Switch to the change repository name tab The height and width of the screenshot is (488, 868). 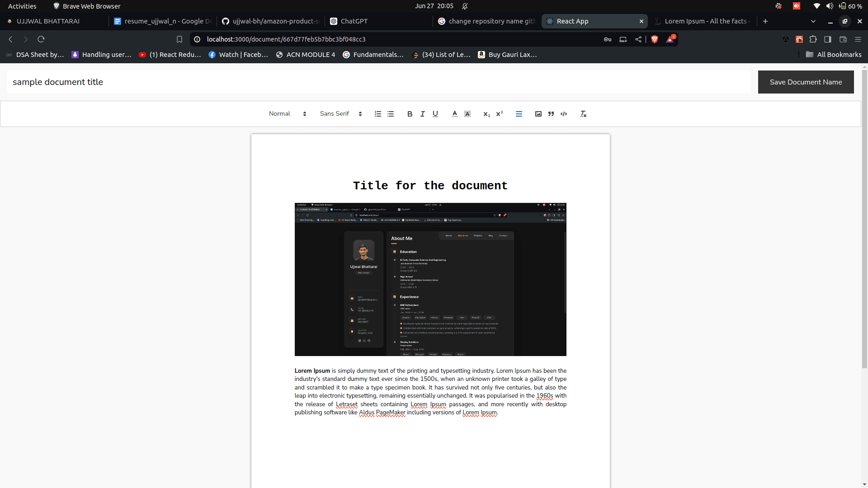point(487,21)
